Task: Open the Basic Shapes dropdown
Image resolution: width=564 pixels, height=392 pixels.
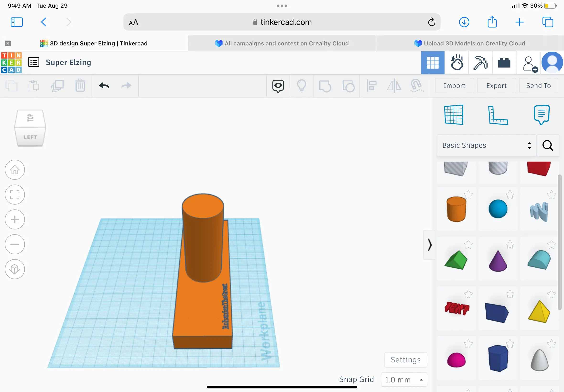Action: (x=486, y=145)
